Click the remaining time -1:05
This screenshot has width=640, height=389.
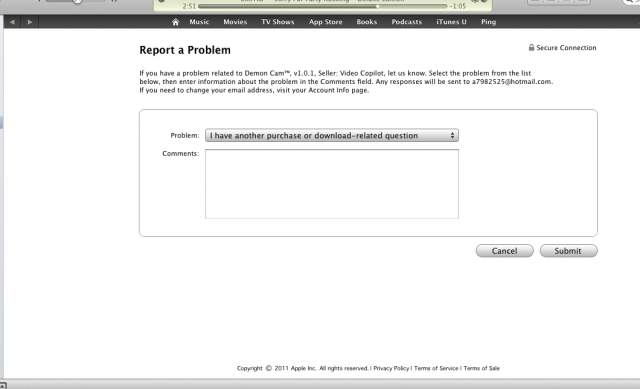[x=458, y=6]
